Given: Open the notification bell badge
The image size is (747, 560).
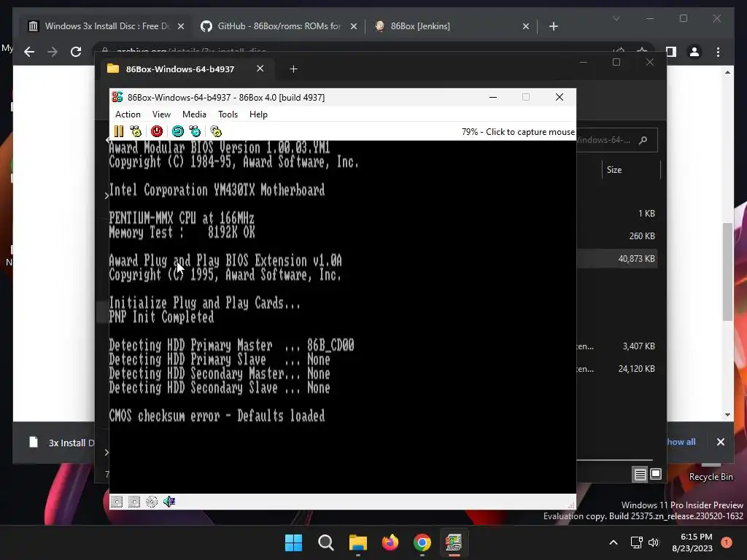Looking at the screenshot, I should (x=727, y=542).
